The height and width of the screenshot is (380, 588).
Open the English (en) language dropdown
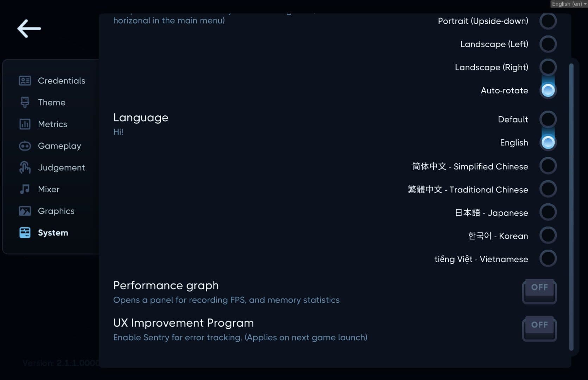[569, 4]
